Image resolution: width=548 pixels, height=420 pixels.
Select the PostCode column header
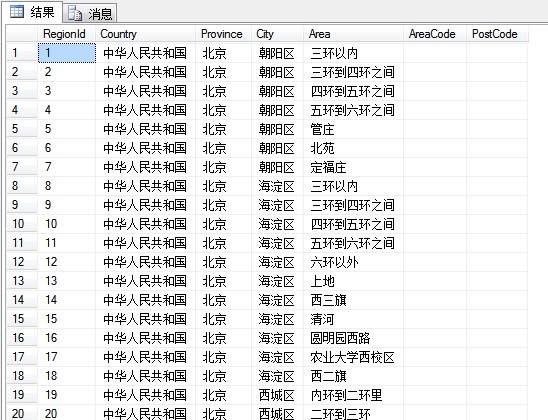497,34
